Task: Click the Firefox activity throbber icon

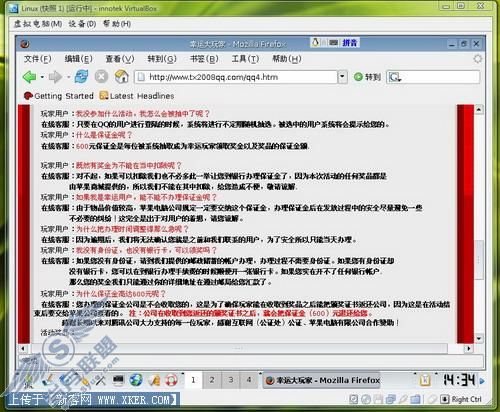Action: (478, 59)
